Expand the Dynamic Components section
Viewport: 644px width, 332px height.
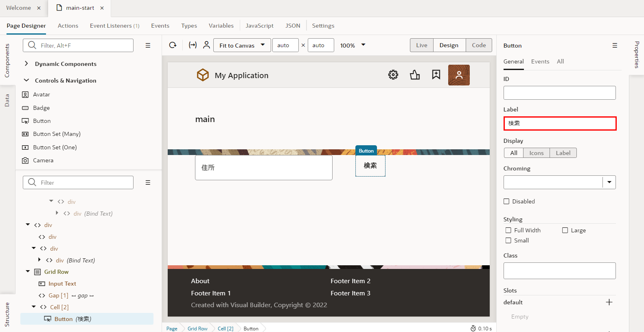26,64
